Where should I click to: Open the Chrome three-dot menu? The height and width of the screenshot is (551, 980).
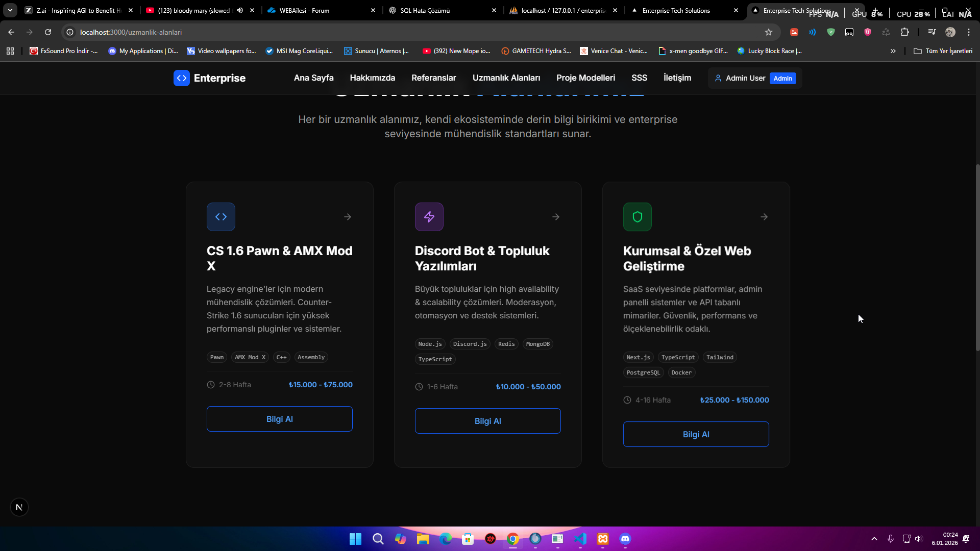click(x=969, y=32)
